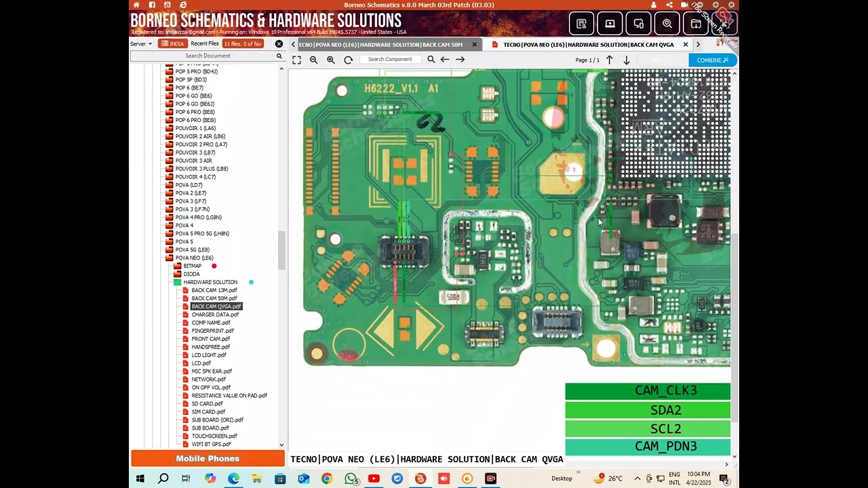
Task: Select the CAM_PDN3 teal legend swatch
Action: (648, 447)
